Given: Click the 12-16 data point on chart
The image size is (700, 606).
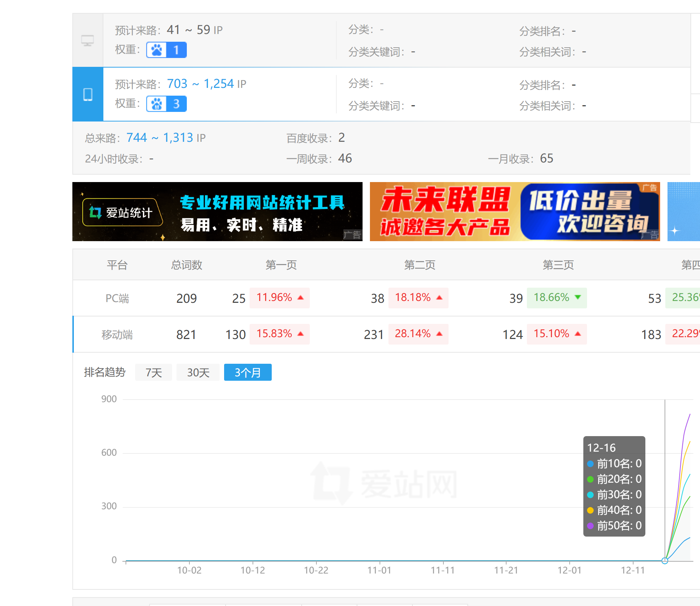Looking at the screenshot, I should tap(665, 561).
